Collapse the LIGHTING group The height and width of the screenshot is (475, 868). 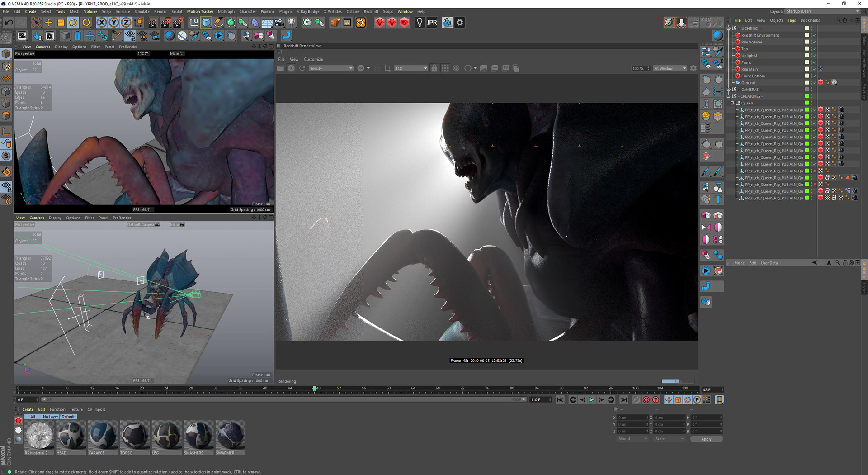tap(729, 28)
